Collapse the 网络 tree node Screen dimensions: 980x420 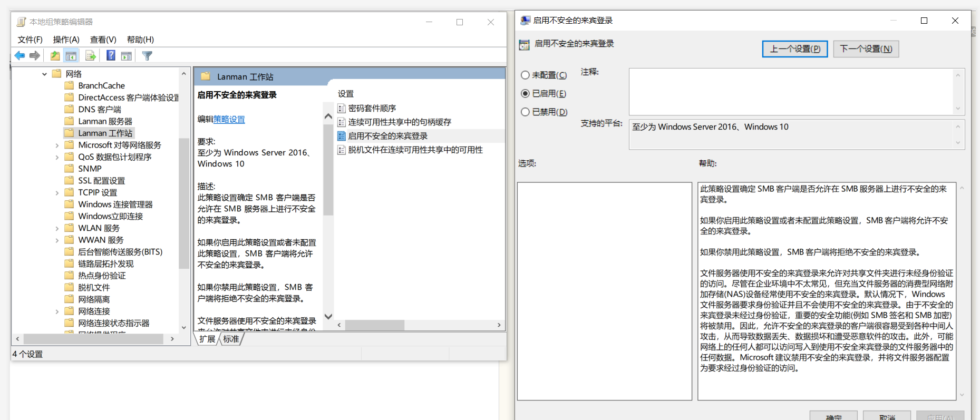(x=45, y=74)
